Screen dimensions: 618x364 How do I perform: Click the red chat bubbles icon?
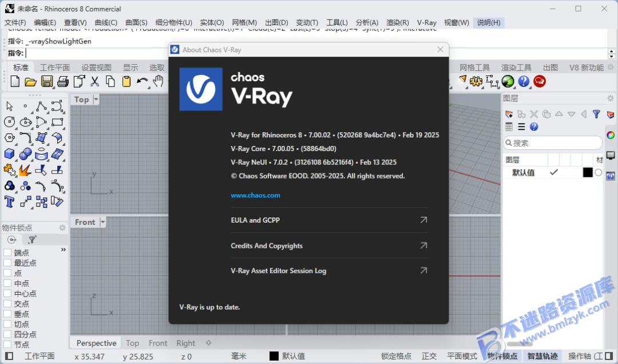click(539, 82)
